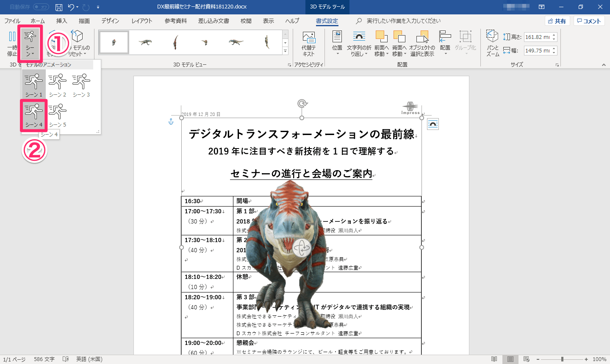Click 背面へ移動 (Send Backward)
Image resolution: width=610 pixels, height=364 pixels.
coord(399,44)
